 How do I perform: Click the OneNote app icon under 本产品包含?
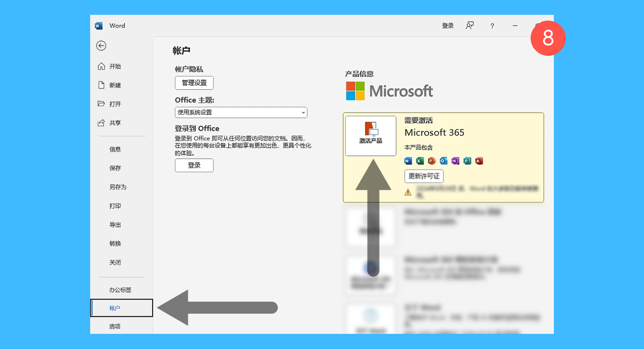tap(455, 161)
